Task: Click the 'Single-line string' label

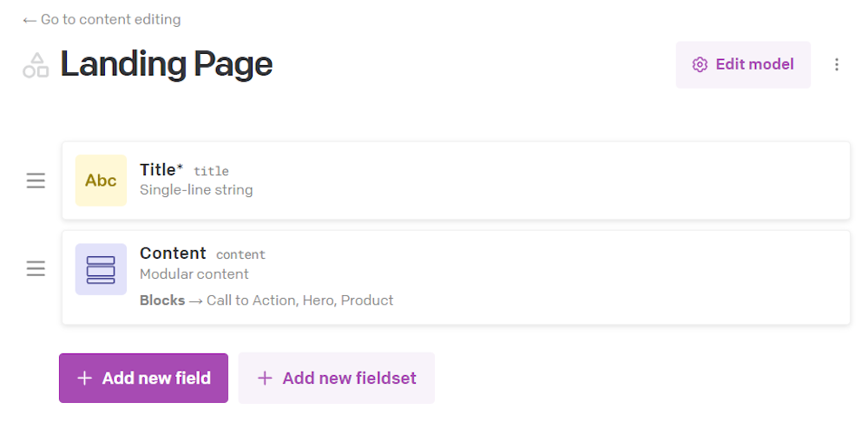Action: point(196,190)
